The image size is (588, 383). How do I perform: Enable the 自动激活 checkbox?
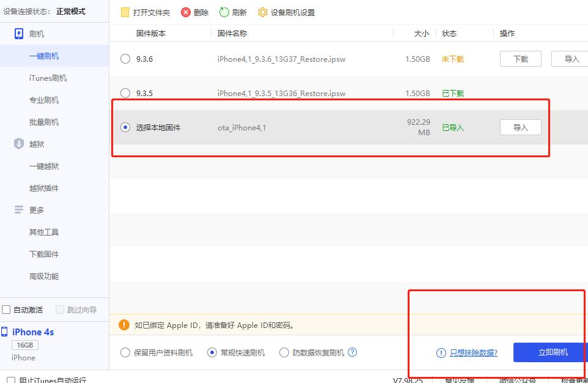tap(5, 310)
